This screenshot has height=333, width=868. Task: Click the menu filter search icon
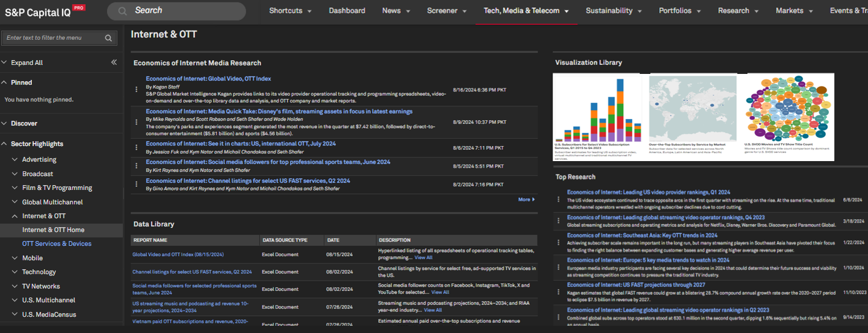[x=108, y=38]
